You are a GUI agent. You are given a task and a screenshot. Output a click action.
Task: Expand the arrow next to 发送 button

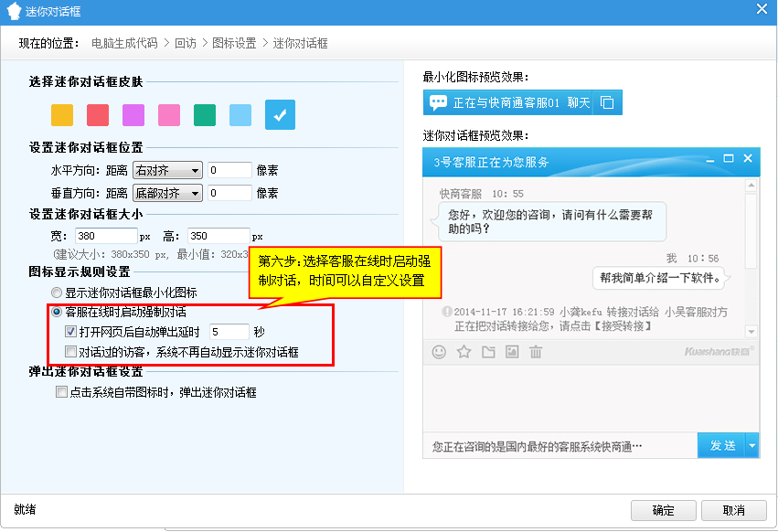(x=751, y=445)
